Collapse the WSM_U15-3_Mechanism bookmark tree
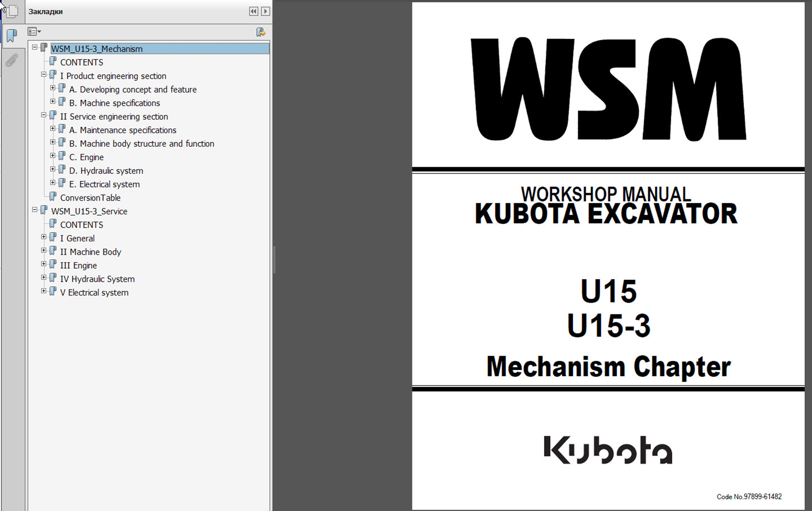The width and height of the screenshot is (812, 511). (35, 47)
